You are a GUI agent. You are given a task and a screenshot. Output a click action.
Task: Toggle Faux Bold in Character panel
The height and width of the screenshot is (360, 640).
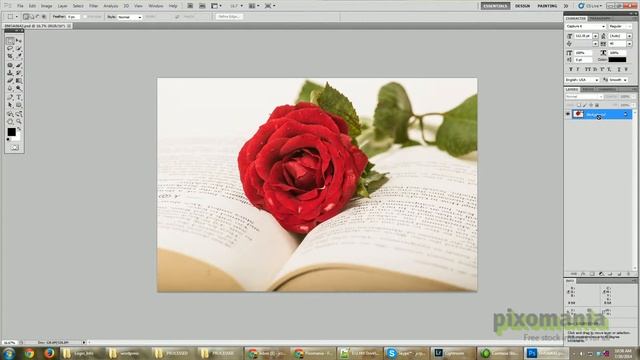[x=571, y=69]
